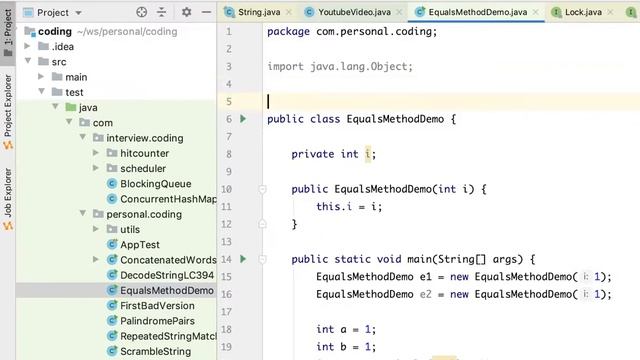Viewport: 640px width, 360px height.
Task: Click the hitcounter package icon
Action: click(112, 153)
